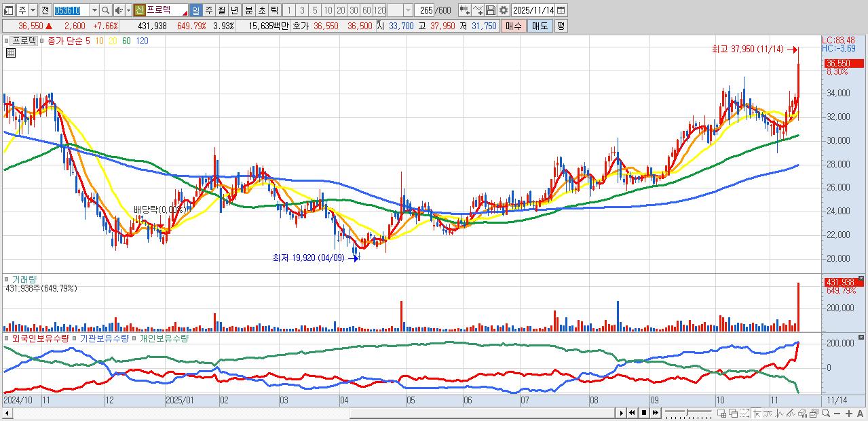Open the '주' market type dropdown arrow
The height and width of the screenshot is (421, 868).
(x=33, y=10)
